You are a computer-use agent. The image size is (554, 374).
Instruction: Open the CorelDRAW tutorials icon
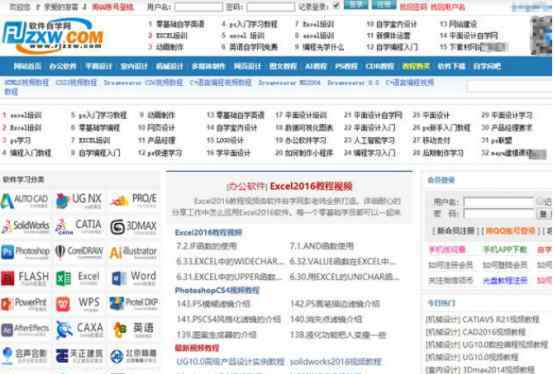(79, 252)
